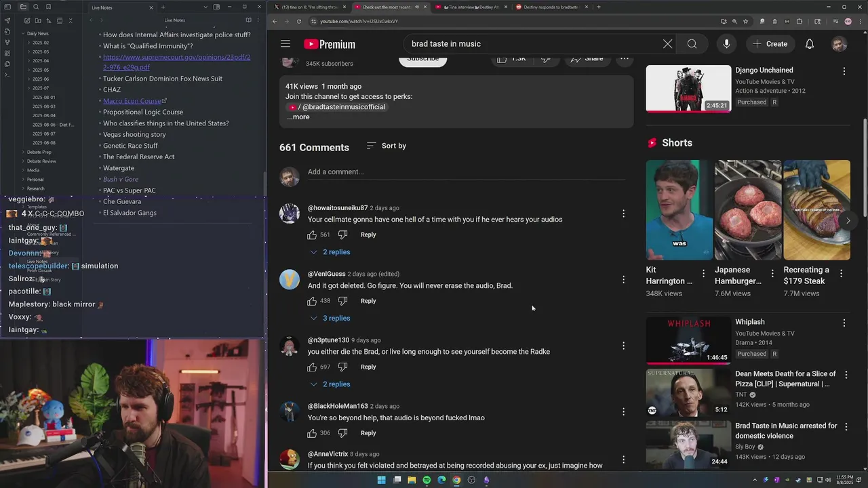868x488 pixels.
Task: Open a new browser tab
Action: pos(598,7)
